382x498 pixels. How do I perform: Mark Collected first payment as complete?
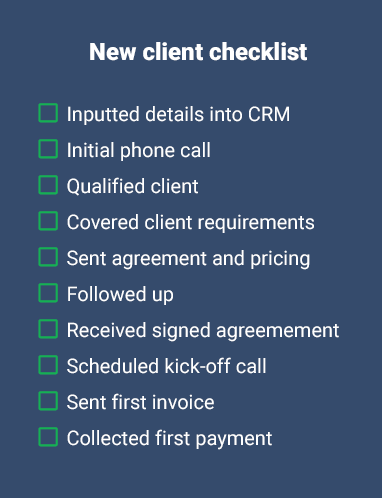pyautogui.click(x=48, y=437)
